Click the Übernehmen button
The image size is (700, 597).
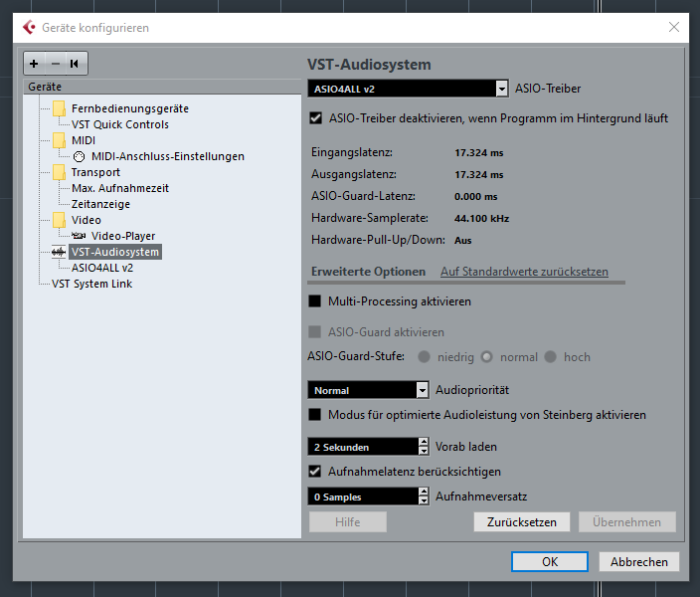tap(626, 522)
